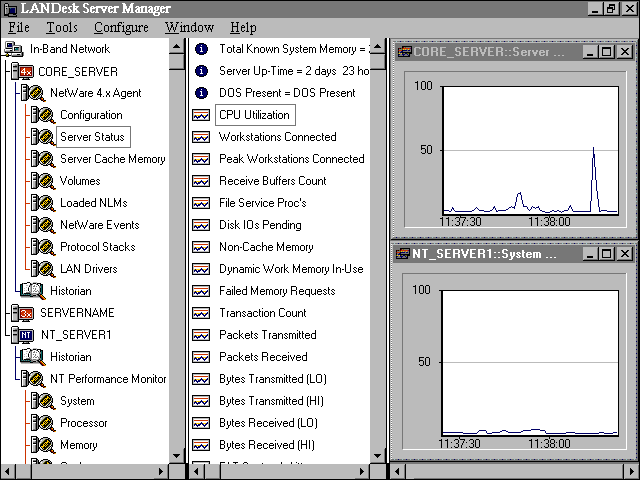Click the chart icon for CPU Utilization
The width and height of the screenshot is (640, 480).
click(201, 115)
